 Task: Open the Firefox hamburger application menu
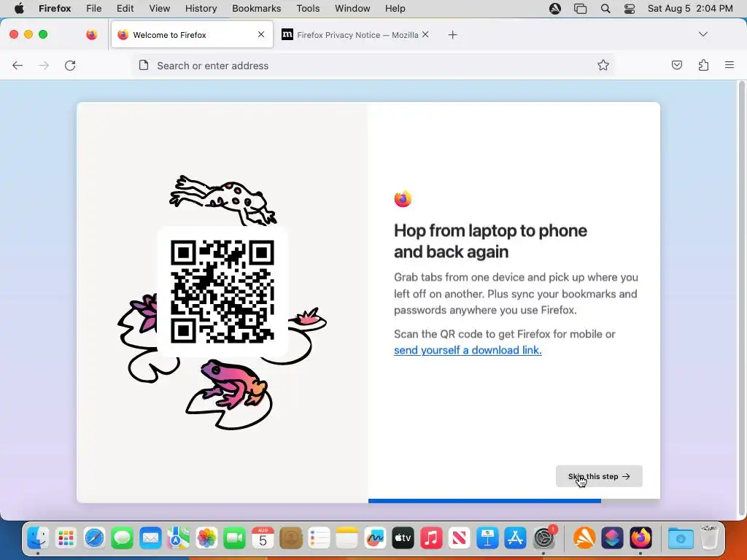pyautogui.click(x=729, y=65)
